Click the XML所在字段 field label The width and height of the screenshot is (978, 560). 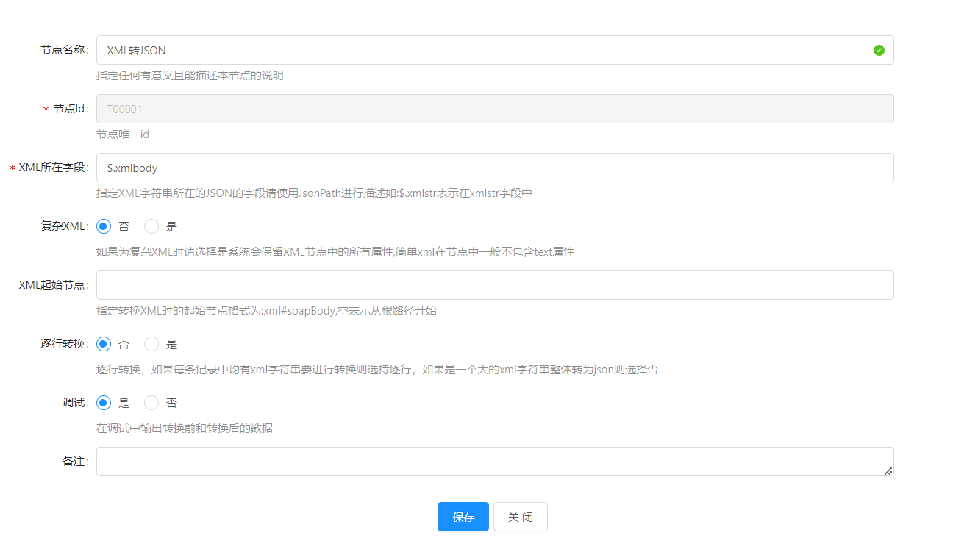coord(53,168)
